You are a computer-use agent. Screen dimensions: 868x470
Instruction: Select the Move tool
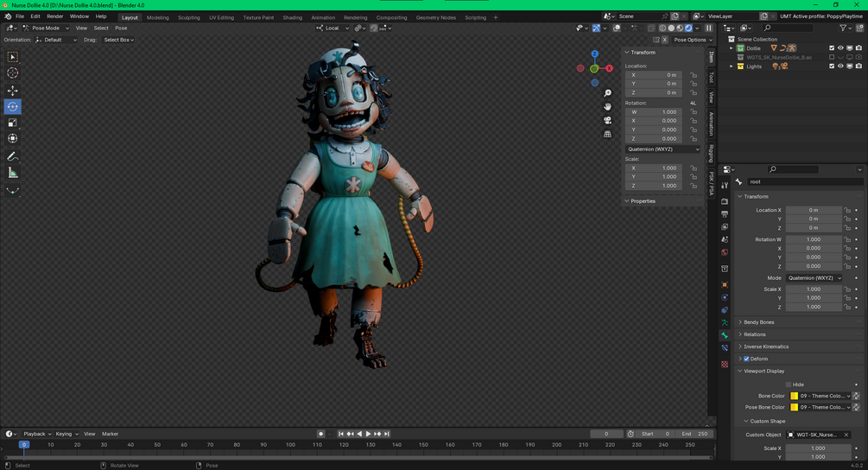point(12,90)
